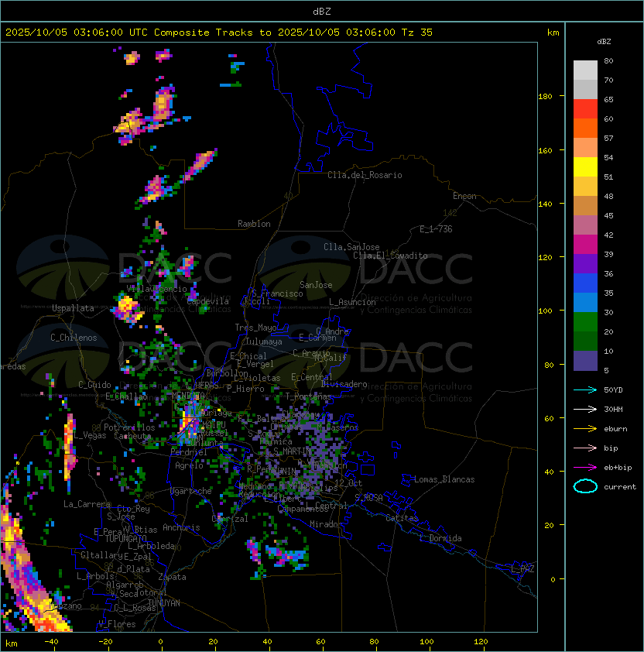Click the 'L_PAZ' map label

click(522, 569)
